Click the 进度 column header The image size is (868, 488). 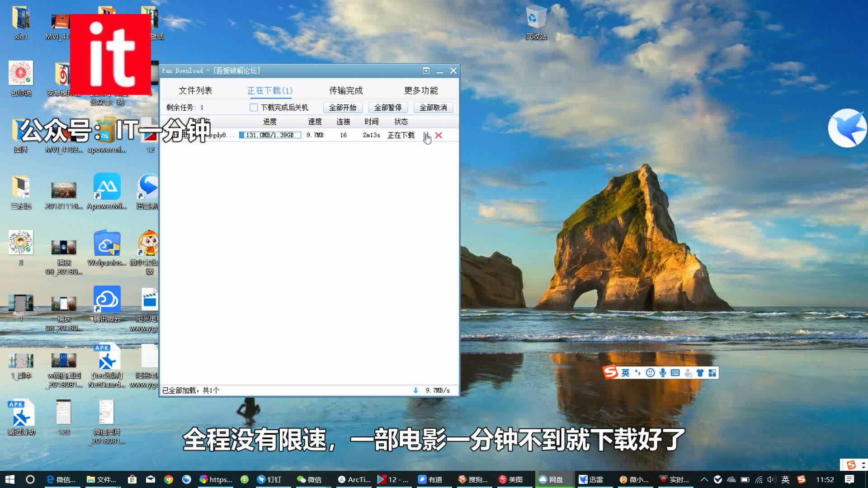point(270,122)
